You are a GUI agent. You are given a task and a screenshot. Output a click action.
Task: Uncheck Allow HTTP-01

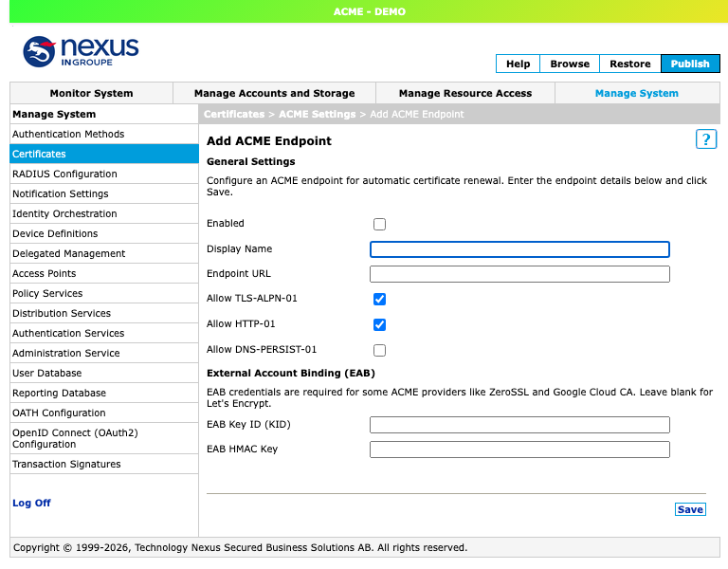click(x=379, y=324)
